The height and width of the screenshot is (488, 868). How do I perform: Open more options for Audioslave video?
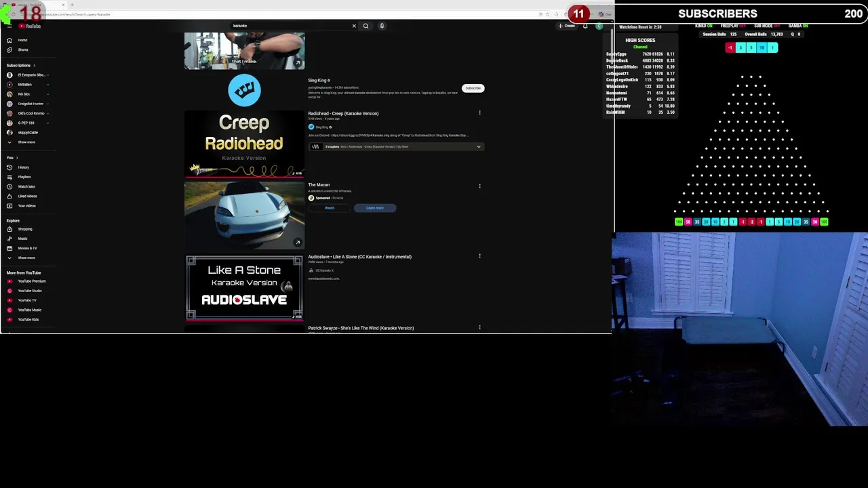pyautogui.click(x=479, y=256)
